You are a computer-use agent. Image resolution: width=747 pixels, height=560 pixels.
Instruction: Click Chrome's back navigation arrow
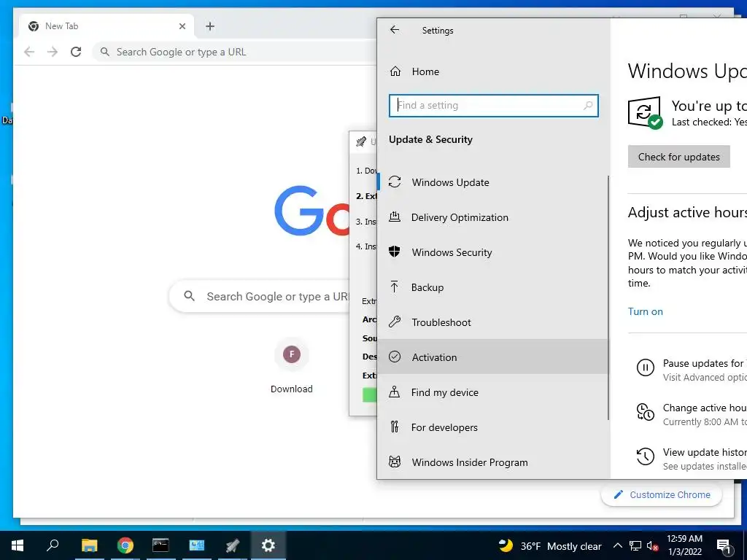tap(29, 52)
